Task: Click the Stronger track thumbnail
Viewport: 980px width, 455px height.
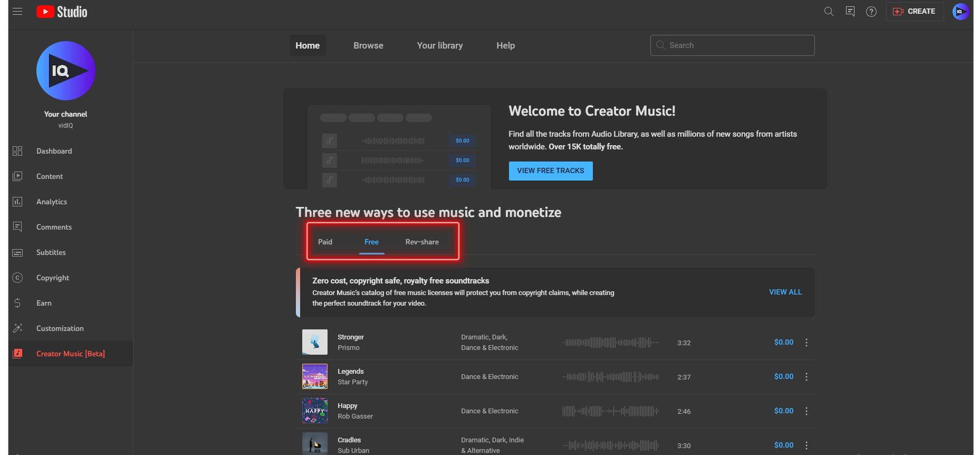Action: [x=315, y=342]
